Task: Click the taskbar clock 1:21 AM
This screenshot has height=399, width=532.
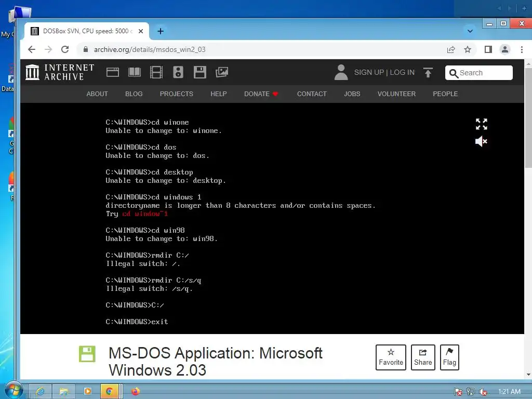Action: tap(509, 392)
